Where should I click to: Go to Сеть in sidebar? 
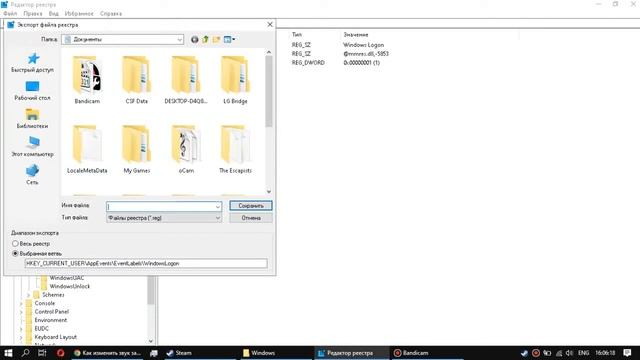pos(32,175)
